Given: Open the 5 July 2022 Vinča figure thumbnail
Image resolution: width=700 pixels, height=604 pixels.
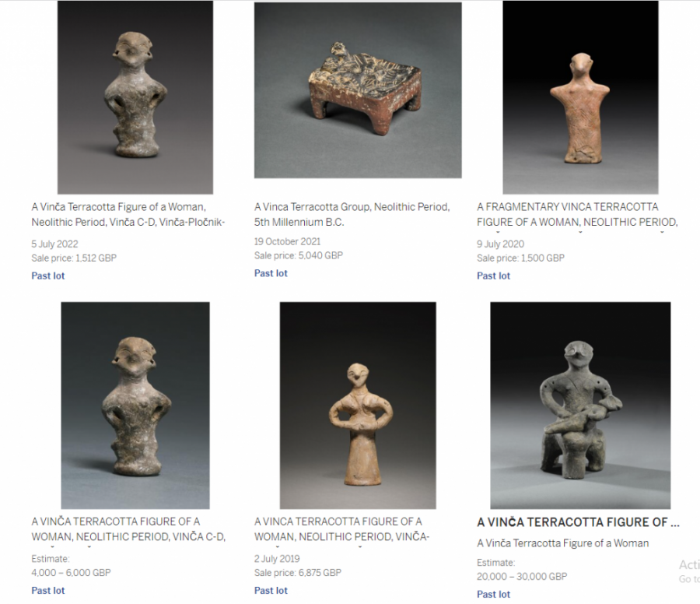Looking at the screenshot, I should coord(135,97).
